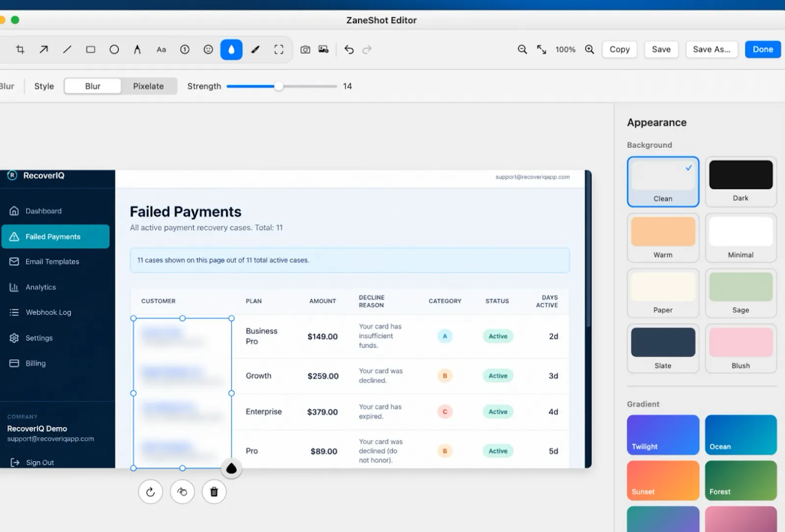
Task: Select the Rectangle shape tool
Action: pyautogui.click(x=91, y=50)
